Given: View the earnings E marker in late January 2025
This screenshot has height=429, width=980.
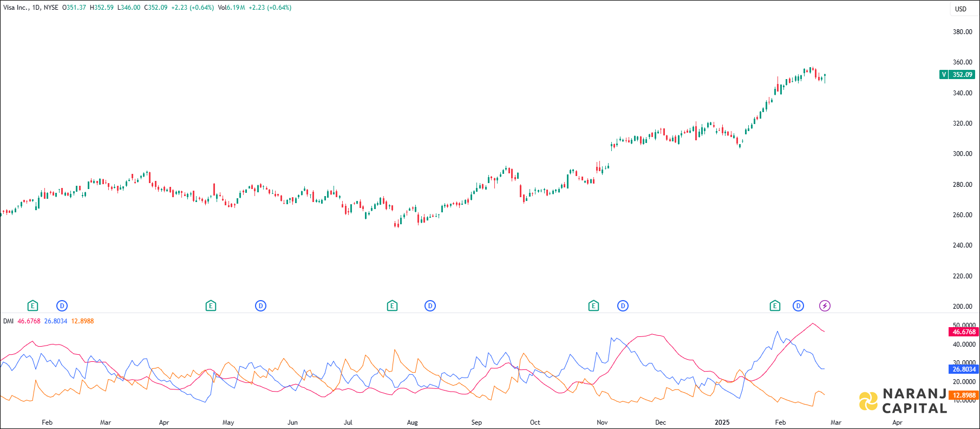Looking at the screenshot, I should (x=775, y=306).
